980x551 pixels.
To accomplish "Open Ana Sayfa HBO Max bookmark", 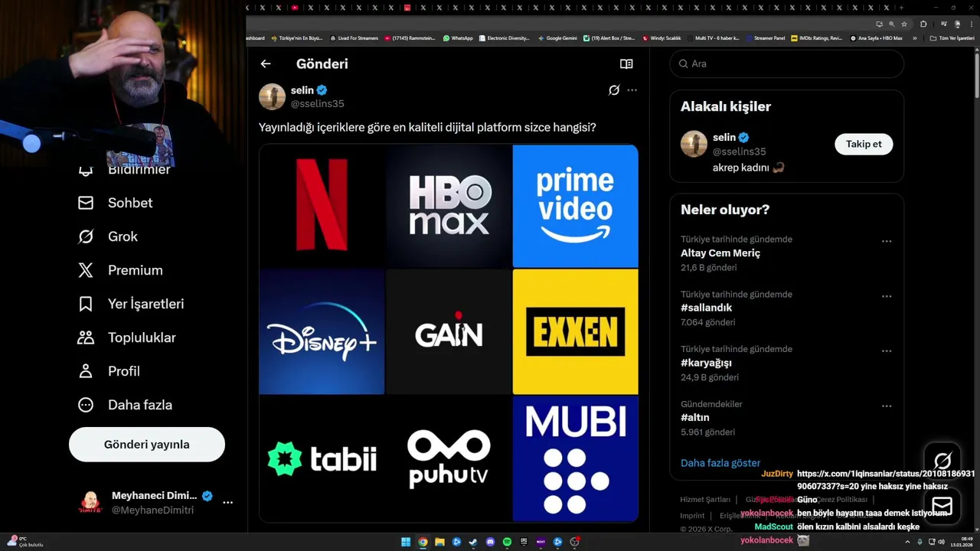I will coord(876,37).
